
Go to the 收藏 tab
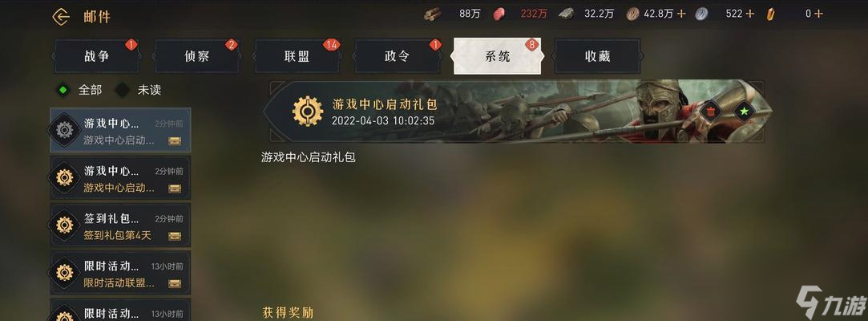pyautogui.click(x=597, y=56)
